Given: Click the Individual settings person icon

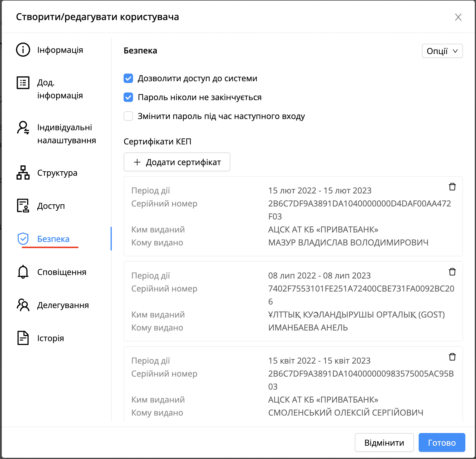Looking at the screenshot, I should (23, 128).
